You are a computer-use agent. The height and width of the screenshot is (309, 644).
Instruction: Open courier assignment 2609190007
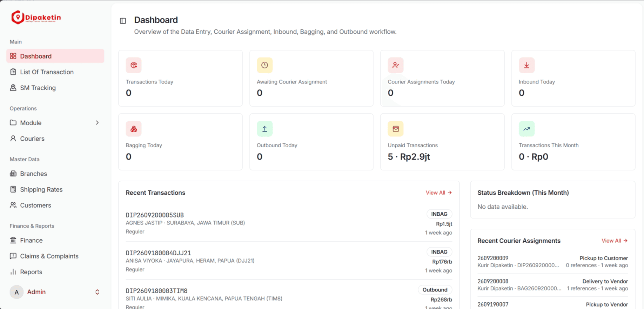pyautogui.click(x=493, y=304)
